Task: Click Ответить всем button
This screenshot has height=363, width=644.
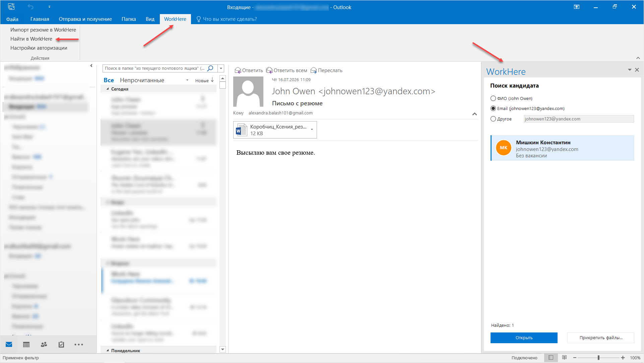Action: tap(287, 70)
